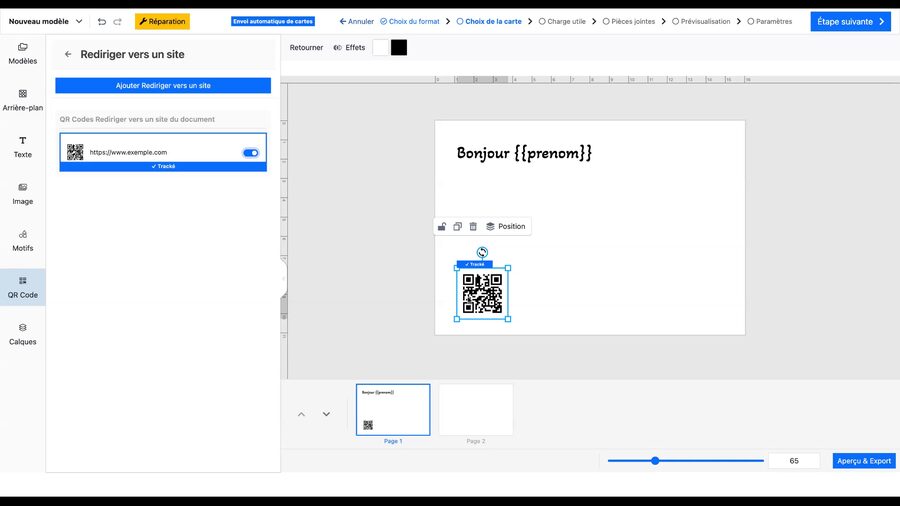Duplicate the selected QR code

pyautogui.click(x=457, y=227)
